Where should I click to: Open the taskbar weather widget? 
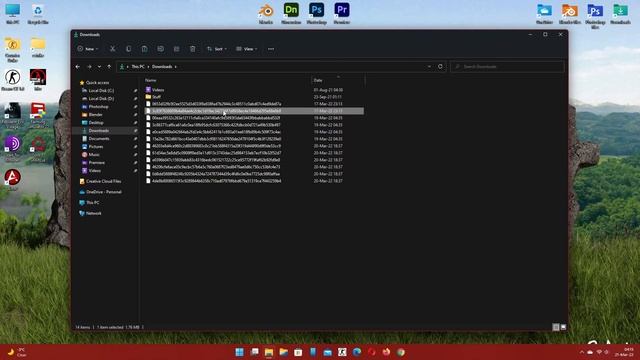(17, 352)
